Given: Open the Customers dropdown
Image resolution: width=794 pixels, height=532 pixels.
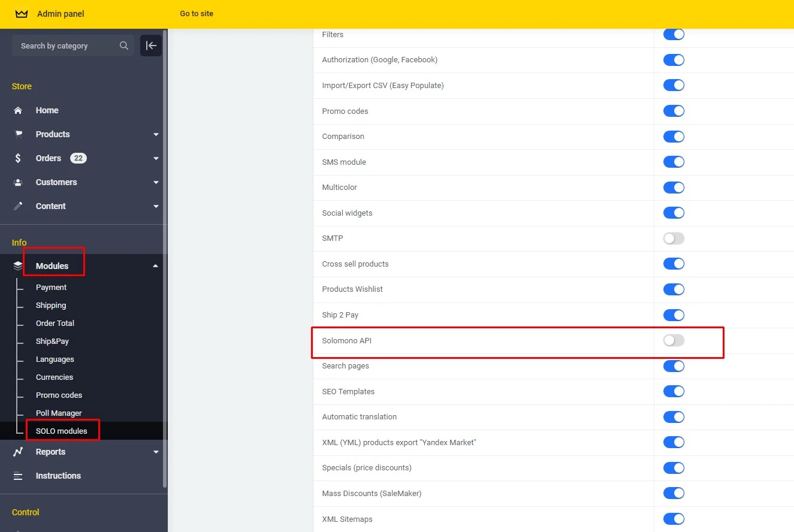Looking at the screenshot, I should (x=155, y=182).
